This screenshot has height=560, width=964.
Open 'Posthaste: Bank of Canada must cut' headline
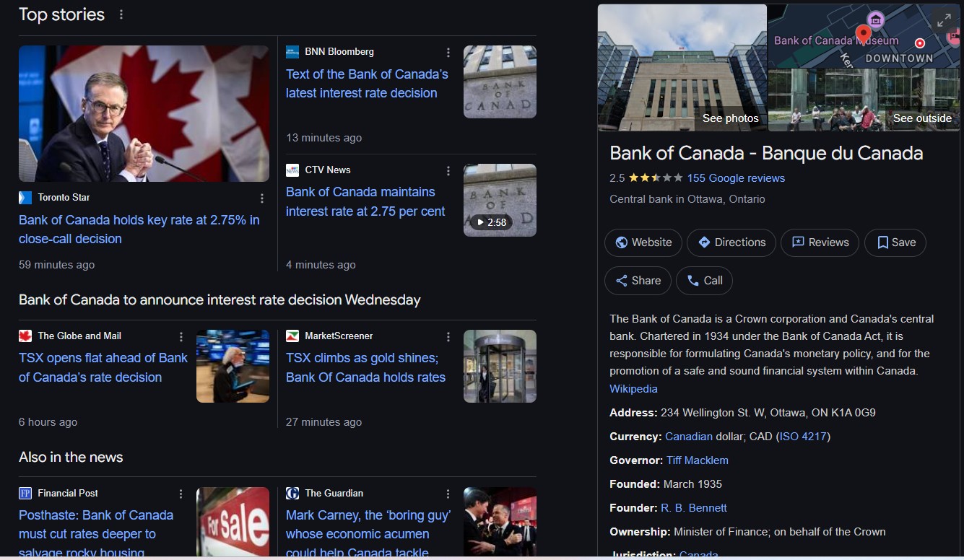point(96,534)
